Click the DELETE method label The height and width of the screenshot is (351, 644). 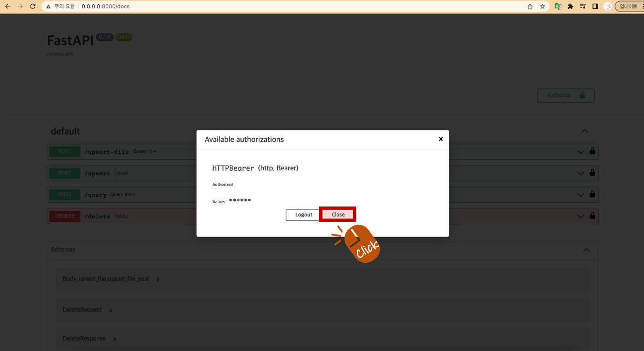point(65,216)
